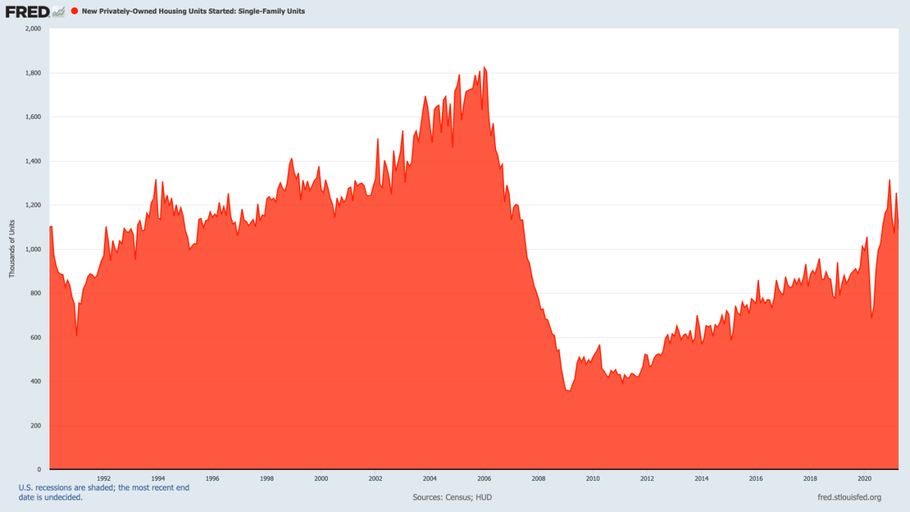Click the 1998 x-axis year label
The image size is (910, 512).
pyautogui.click(x=266, y=479)
